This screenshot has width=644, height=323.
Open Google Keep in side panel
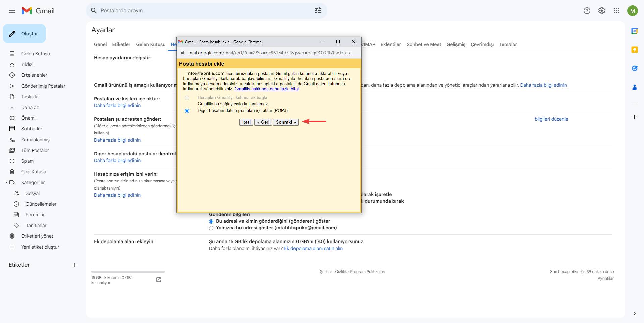pyautogui.click(x=635, y=50)
